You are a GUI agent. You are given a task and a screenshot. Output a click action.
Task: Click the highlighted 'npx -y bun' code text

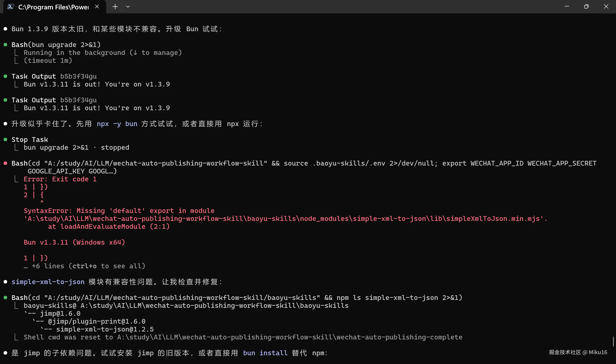point(117,124)
